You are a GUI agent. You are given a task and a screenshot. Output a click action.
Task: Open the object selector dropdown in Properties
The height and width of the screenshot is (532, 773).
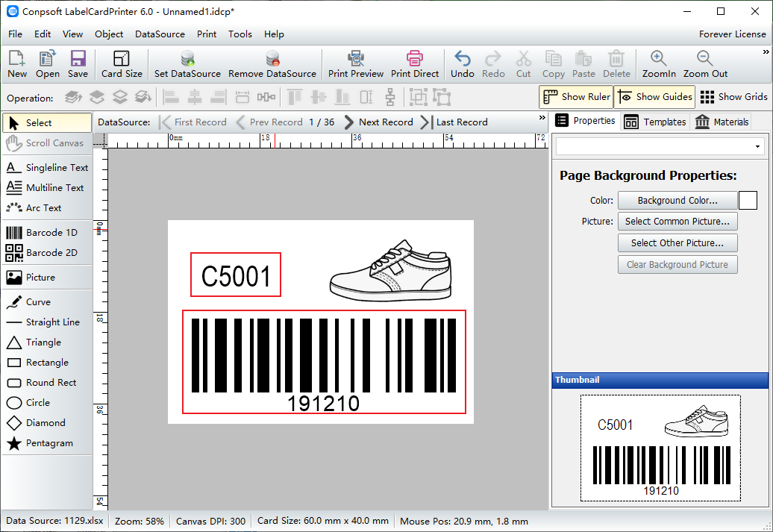(757, 146)
